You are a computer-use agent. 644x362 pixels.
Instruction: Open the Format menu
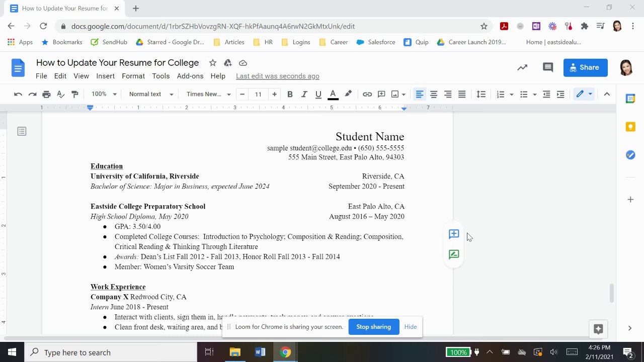coord(133,76)
